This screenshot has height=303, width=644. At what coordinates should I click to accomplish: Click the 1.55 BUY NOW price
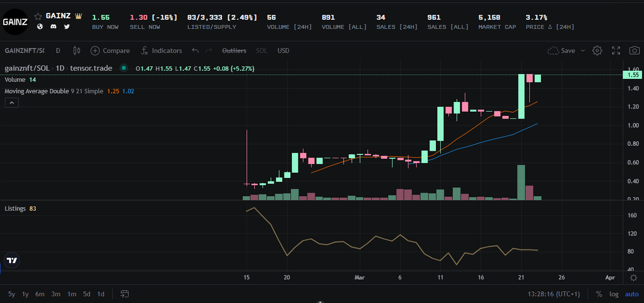[x=101, y=17]
